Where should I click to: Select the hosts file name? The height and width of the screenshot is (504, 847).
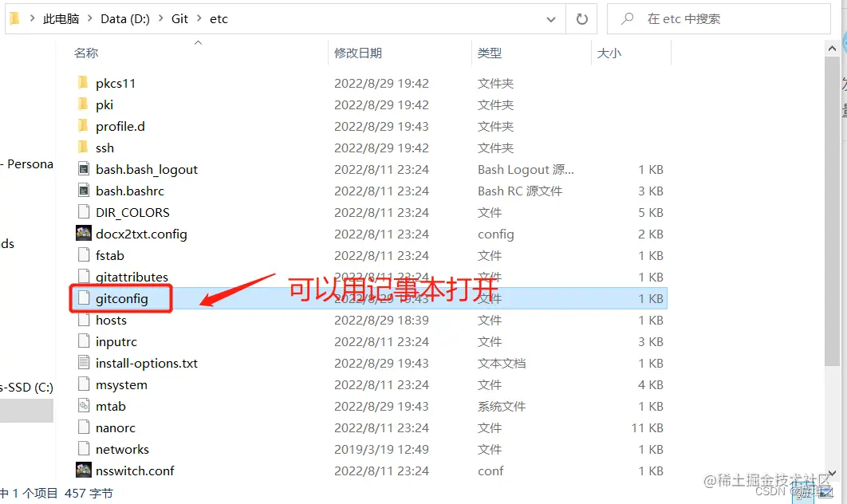(x=112, y=320)
